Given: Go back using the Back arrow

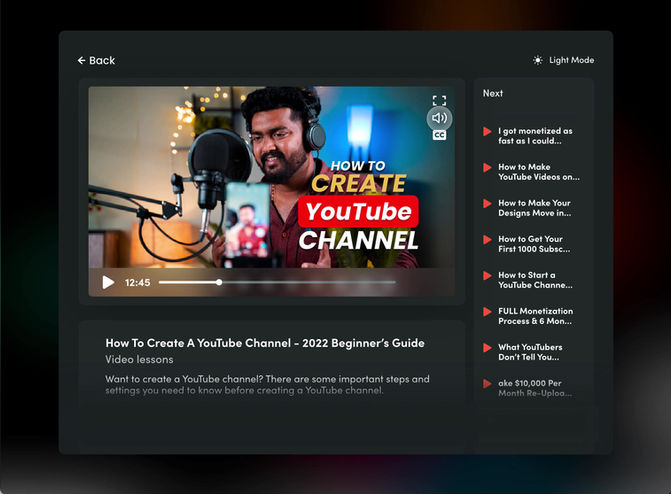Looking at the screenshot, I should [x=81, y=60].
